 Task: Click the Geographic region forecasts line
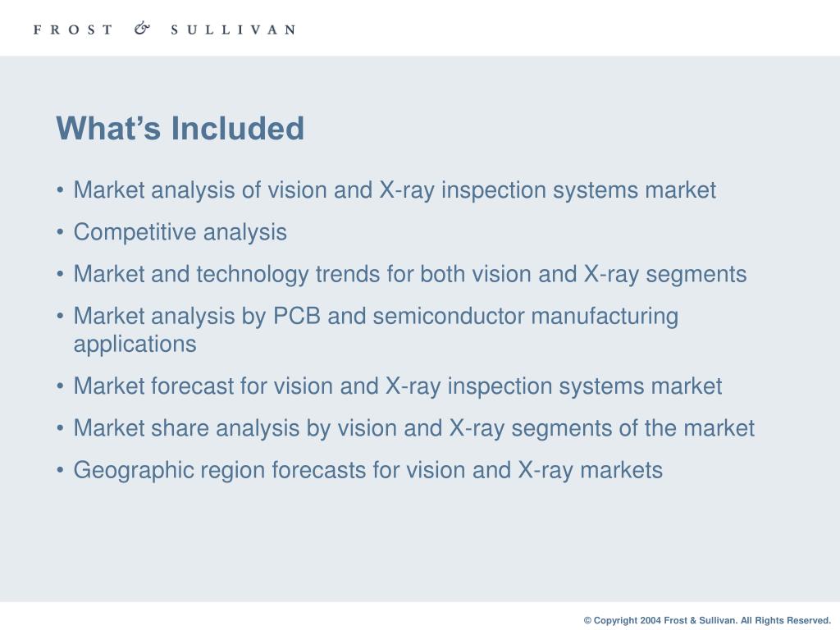pos(368,470)
